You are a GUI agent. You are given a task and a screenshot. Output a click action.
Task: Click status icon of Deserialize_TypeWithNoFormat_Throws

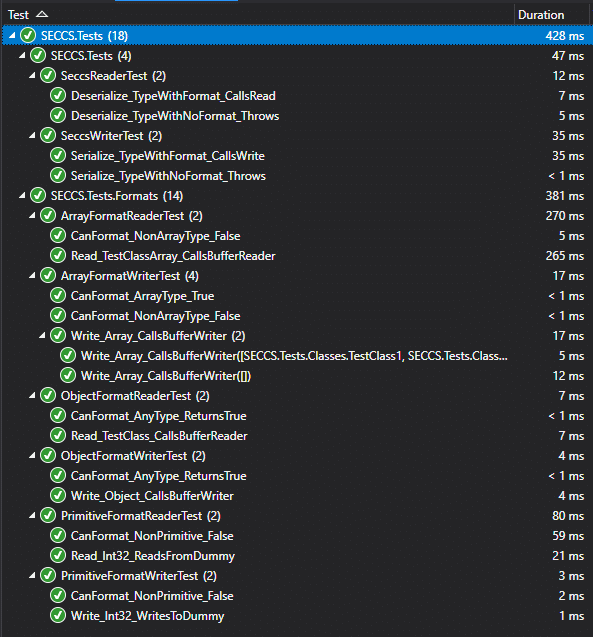(58, 115)
